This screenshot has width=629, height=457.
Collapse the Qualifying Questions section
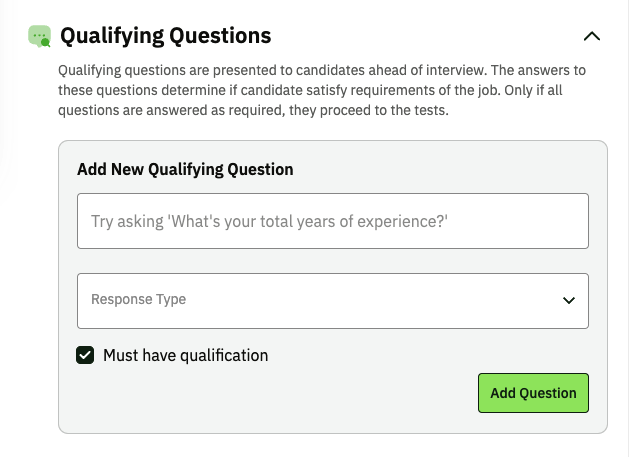(591, 36)
